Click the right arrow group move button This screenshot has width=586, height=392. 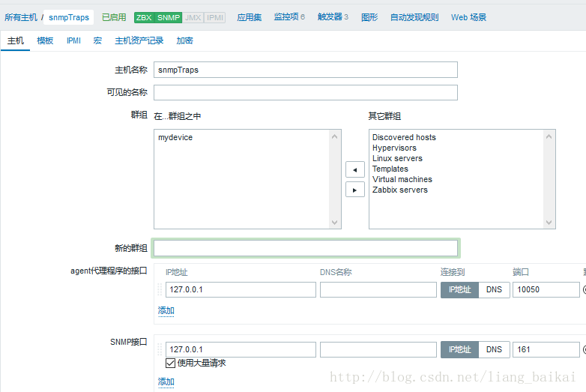pos(354,189)
